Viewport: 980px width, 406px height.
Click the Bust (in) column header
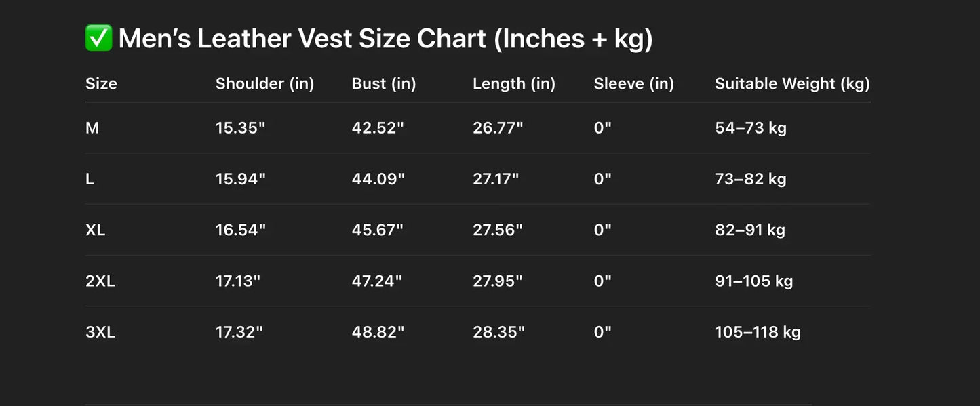(384, 83)
